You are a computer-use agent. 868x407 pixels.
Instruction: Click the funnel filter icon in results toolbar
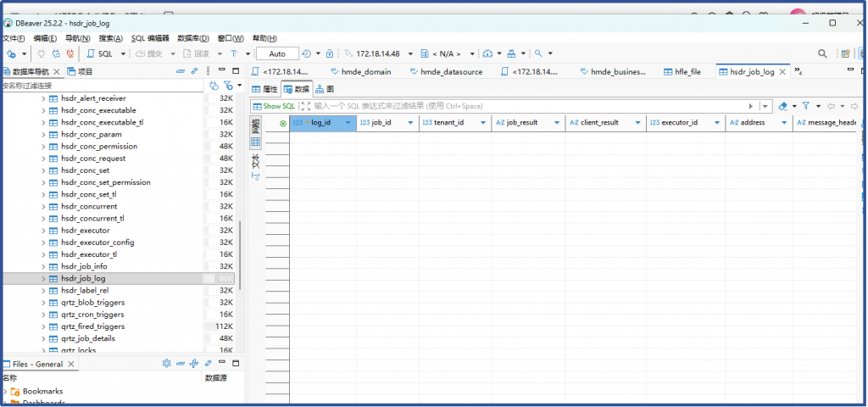click(806, 106)
